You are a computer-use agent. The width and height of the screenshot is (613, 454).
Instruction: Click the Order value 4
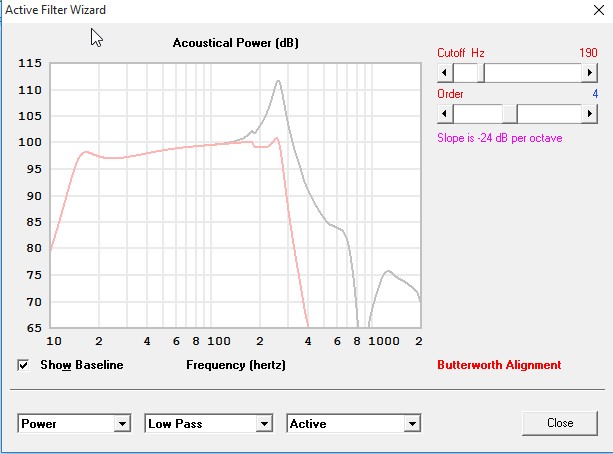pos(595,94)
